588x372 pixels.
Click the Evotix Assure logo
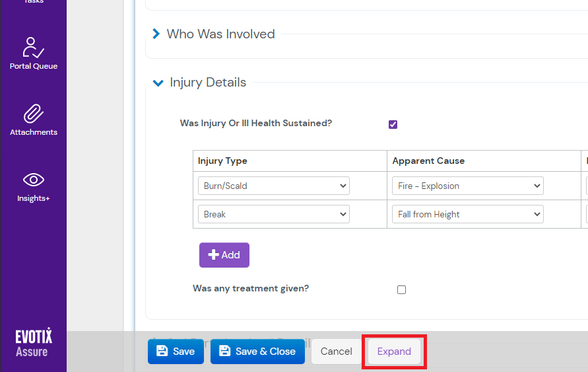pos(33,344)
